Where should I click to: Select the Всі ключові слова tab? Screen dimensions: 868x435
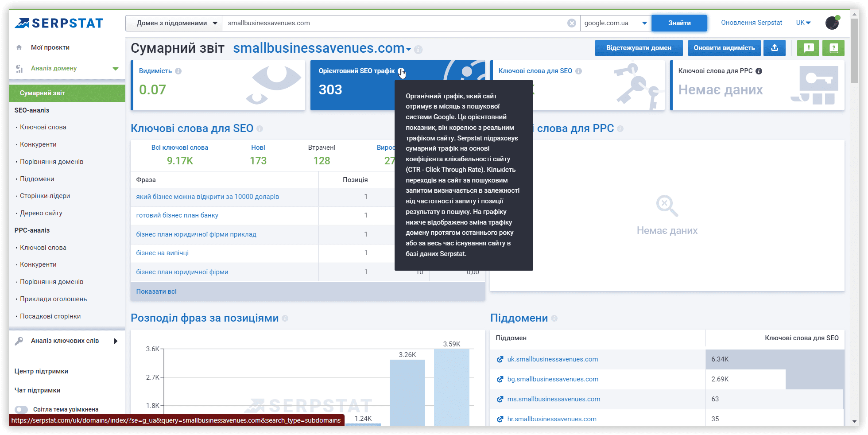coord(180,155)
